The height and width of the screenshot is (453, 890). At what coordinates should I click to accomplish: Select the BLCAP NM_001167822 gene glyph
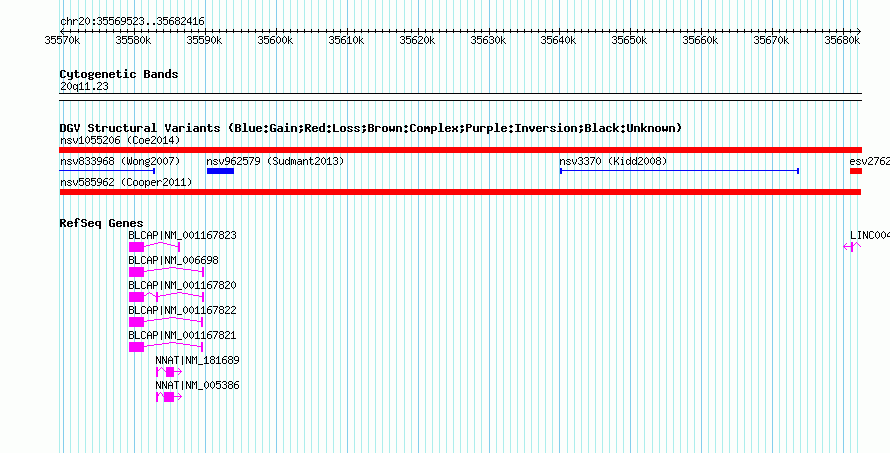point(166,322)
